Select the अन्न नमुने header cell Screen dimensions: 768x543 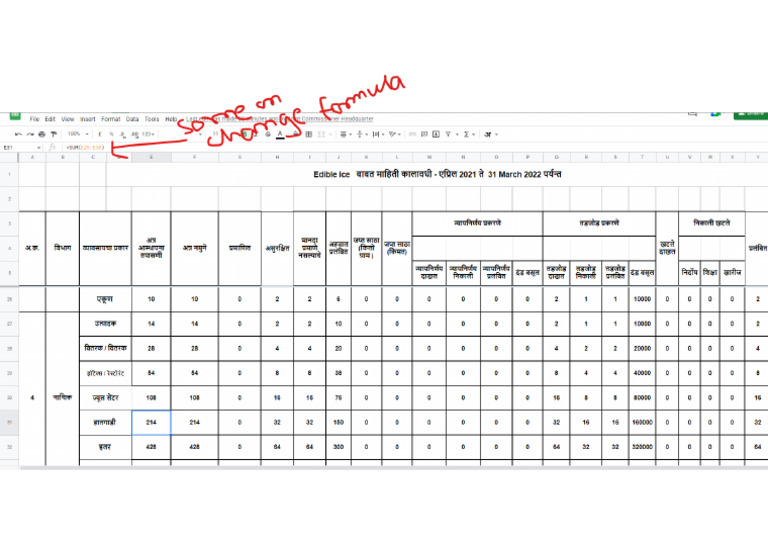[x=194, y=248]
